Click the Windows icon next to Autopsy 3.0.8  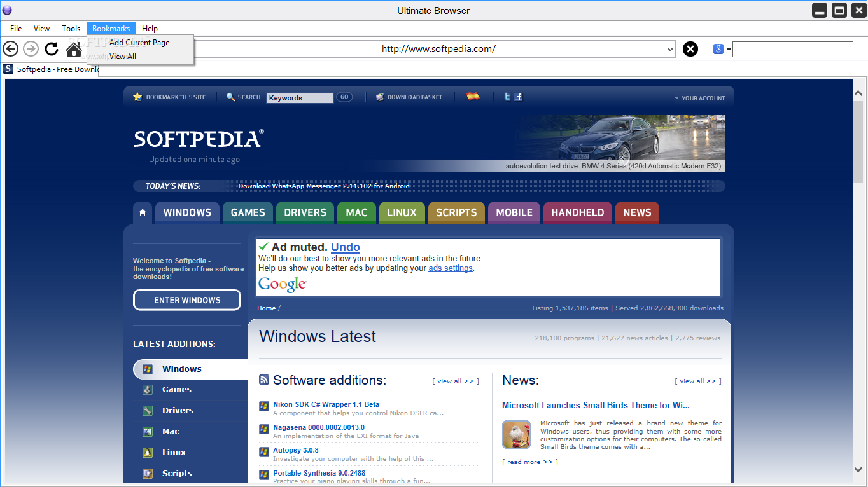(264, 451)
